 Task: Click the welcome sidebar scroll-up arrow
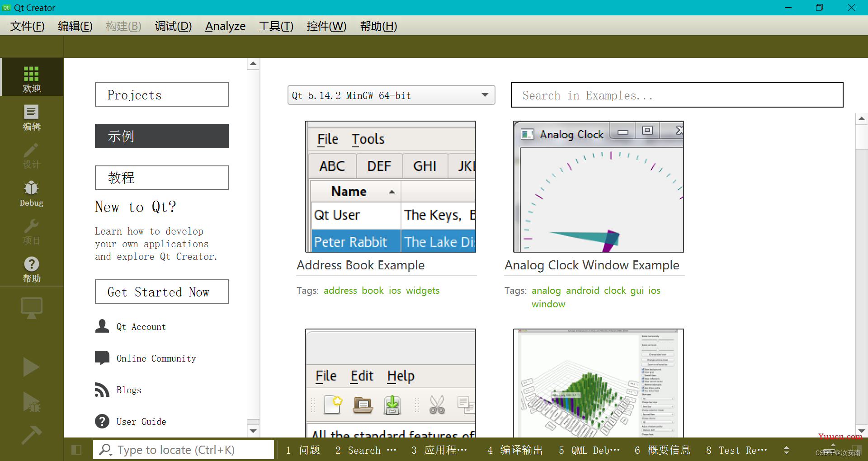pyautogui.click(x=253, y=64)
